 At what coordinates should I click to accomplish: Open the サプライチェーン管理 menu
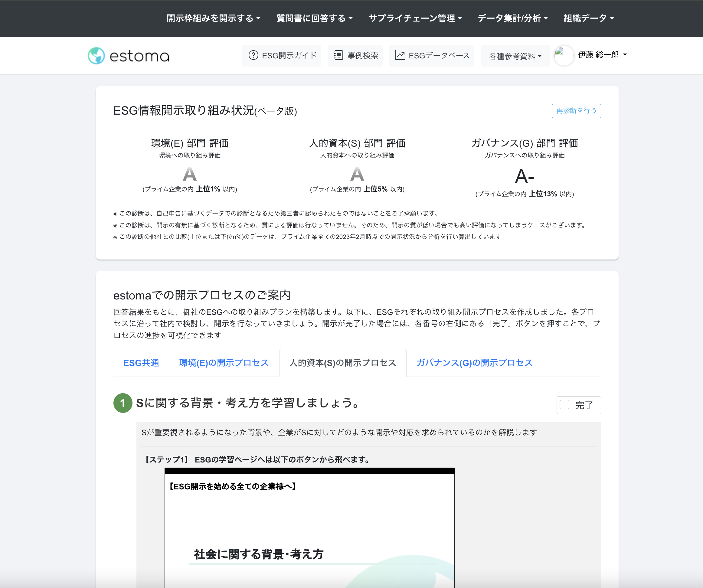pos(415,18)
